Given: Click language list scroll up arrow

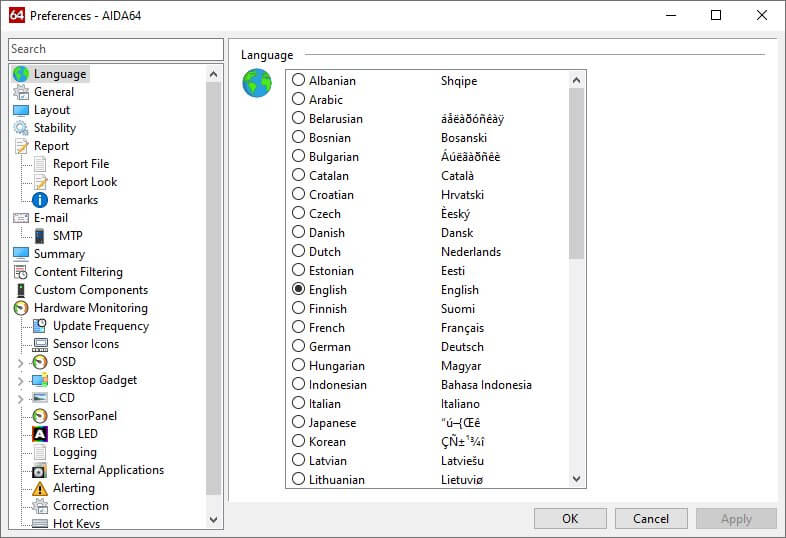Looking at the screenshot, I should coord(576,80).
